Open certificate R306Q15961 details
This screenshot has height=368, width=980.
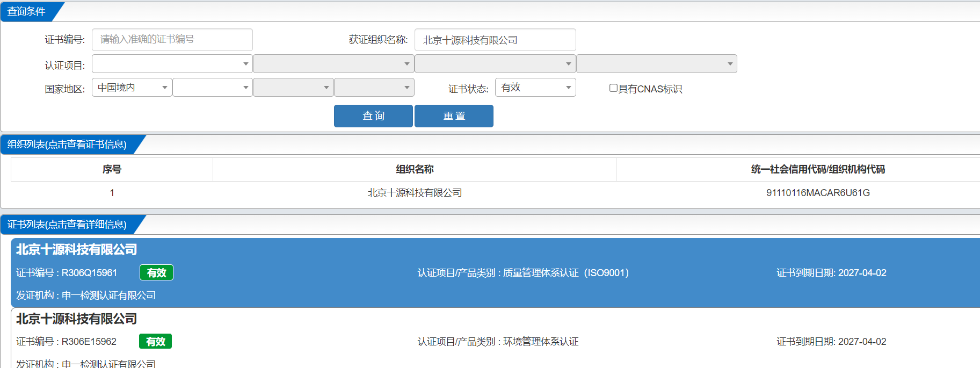[495, 273]
